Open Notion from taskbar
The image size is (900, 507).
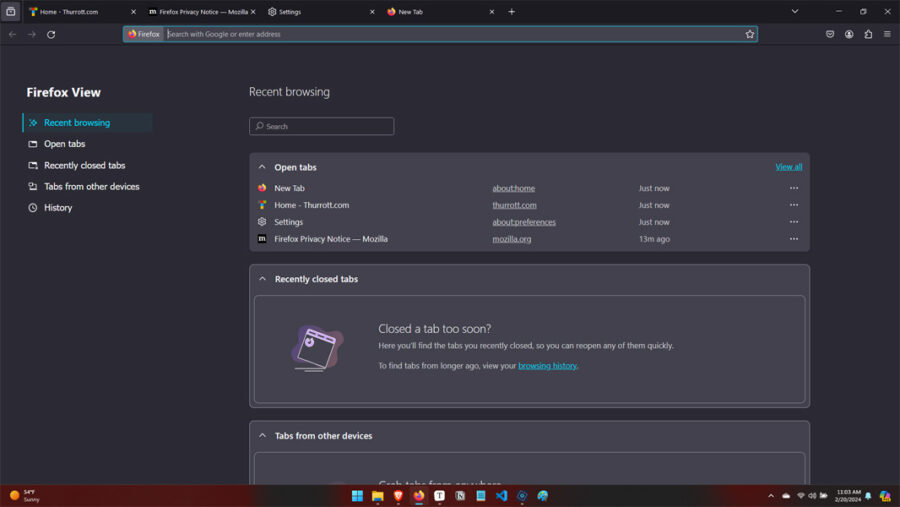coord(460,496)
